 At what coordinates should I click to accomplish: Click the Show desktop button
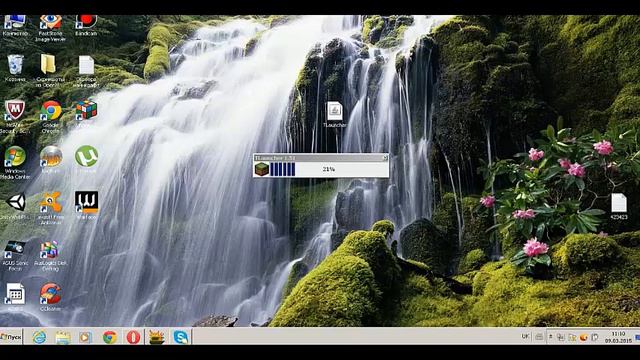(x=637, y=337)
